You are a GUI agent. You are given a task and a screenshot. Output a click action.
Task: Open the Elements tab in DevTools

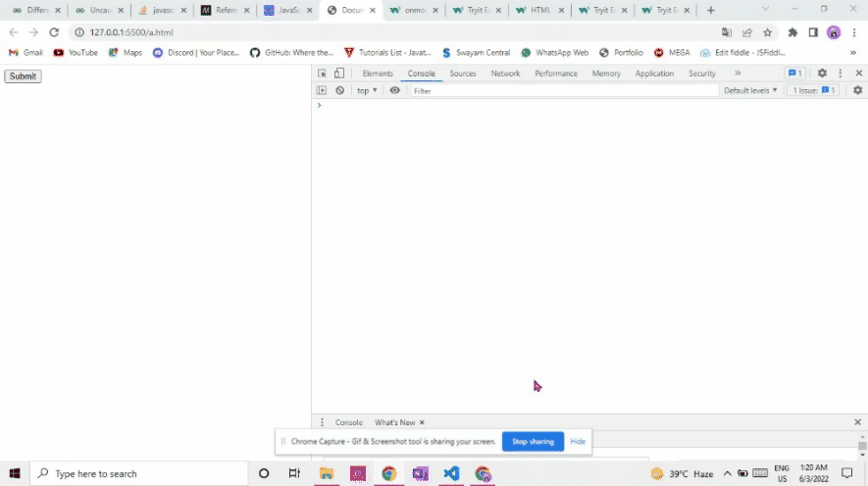coord(378,73)
